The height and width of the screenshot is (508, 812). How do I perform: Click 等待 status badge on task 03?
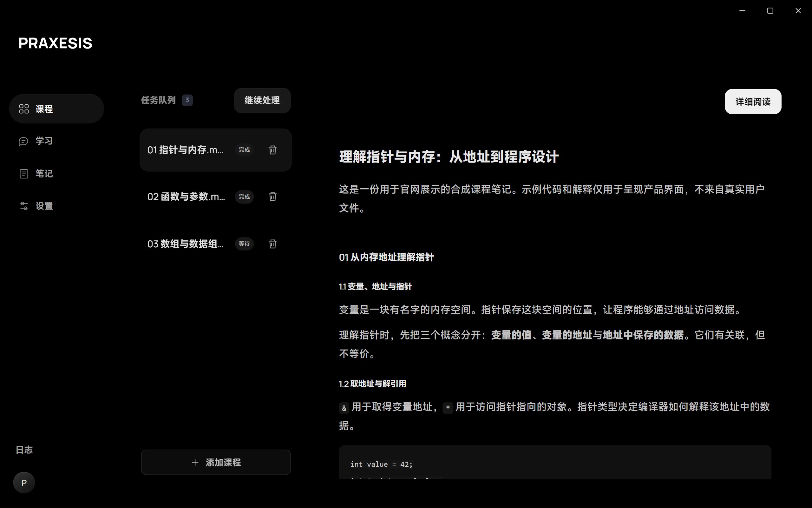pyautogui.click(x=244, y=244)
